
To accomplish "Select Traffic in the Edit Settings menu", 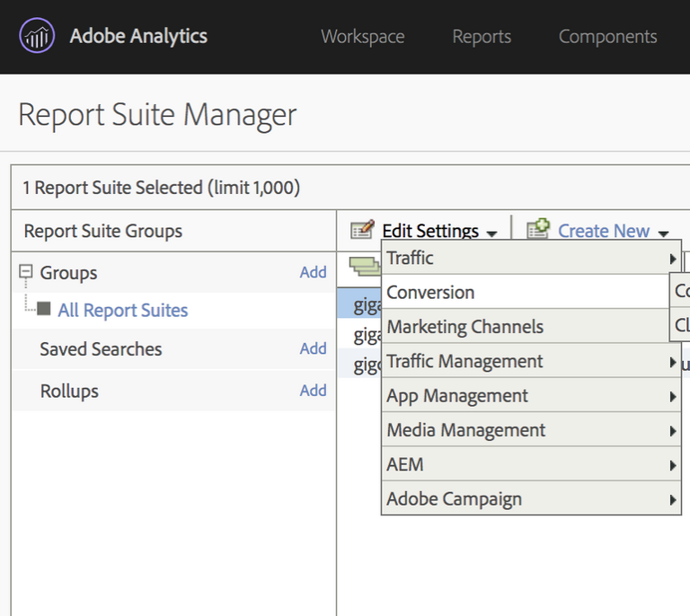I will (531, 258).
